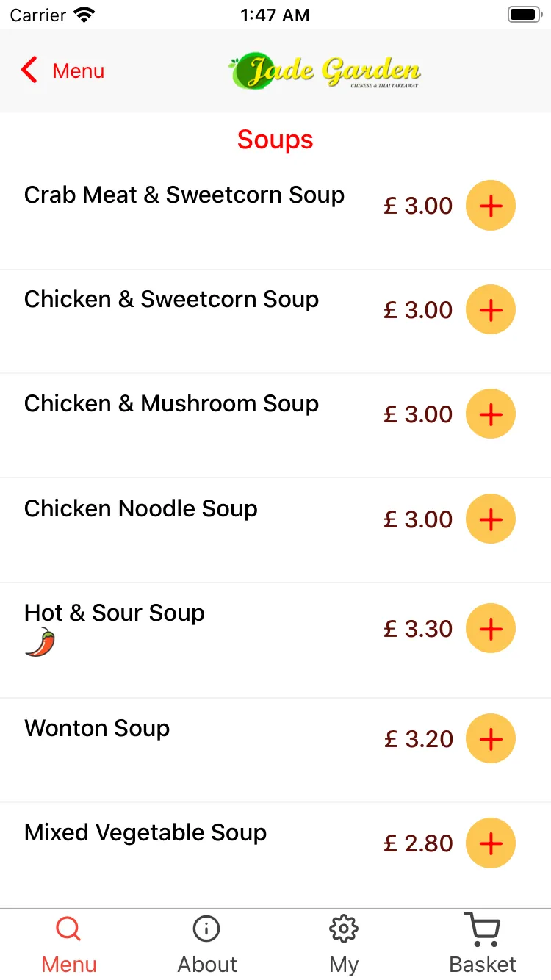Tap the chili pepper spicy indicator
Image resolution: width=551 pixels, height=980 pixels.
(x=40, y=643)
